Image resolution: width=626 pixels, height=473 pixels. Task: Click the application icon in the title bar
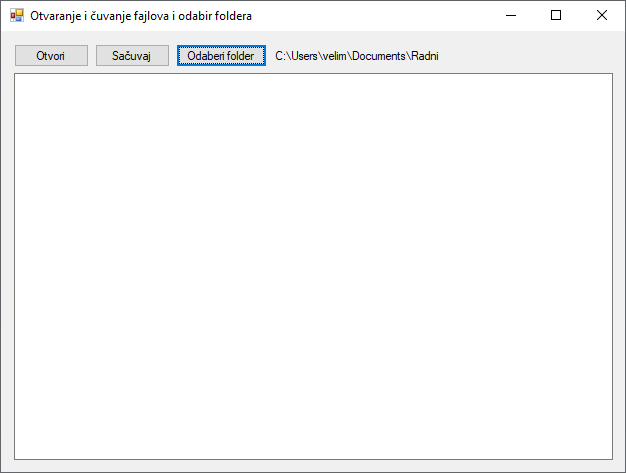click(x=16, y=16)
